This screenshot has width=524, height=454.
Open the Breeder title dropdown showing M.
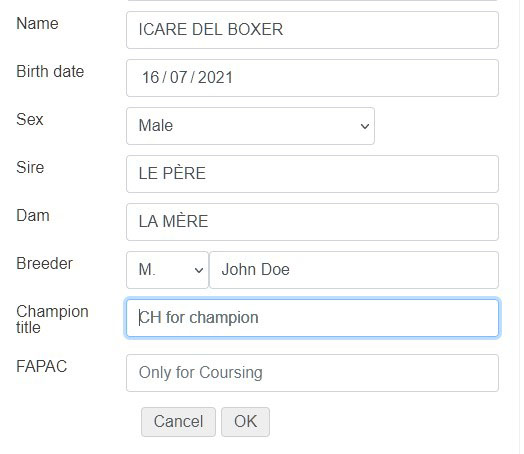pos(167,270)
